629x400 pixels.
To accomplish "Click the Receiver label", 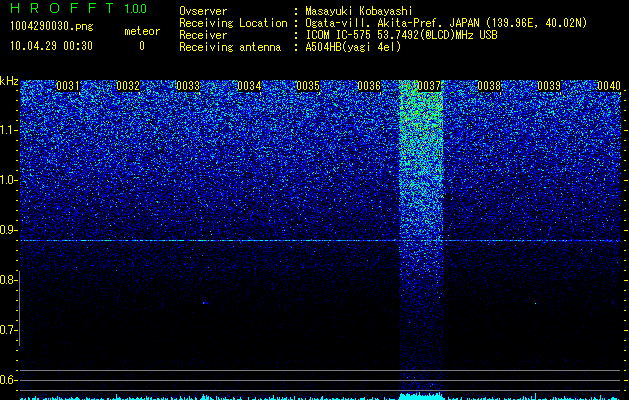I will [x=203, y=35].
